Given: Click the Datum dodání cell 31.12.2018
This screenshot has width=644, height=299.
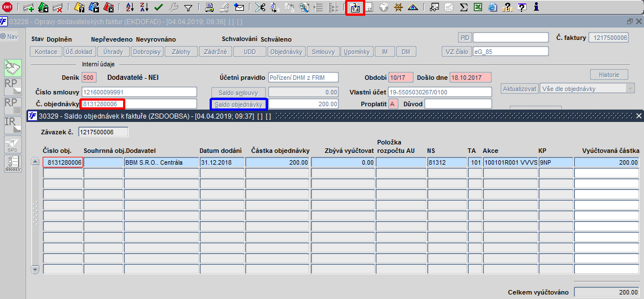Looking at the screenshot, I should tap(222, 162).
